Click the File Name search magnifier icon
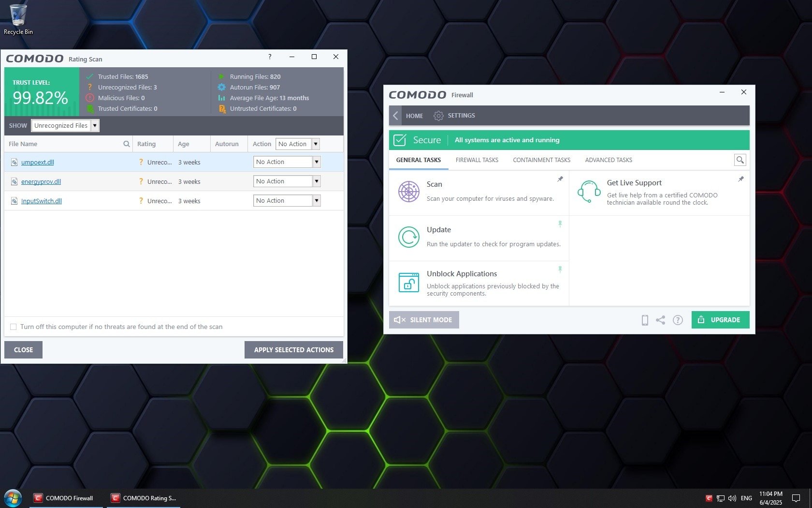The image size is (812, 508). [x=127, y=144]
